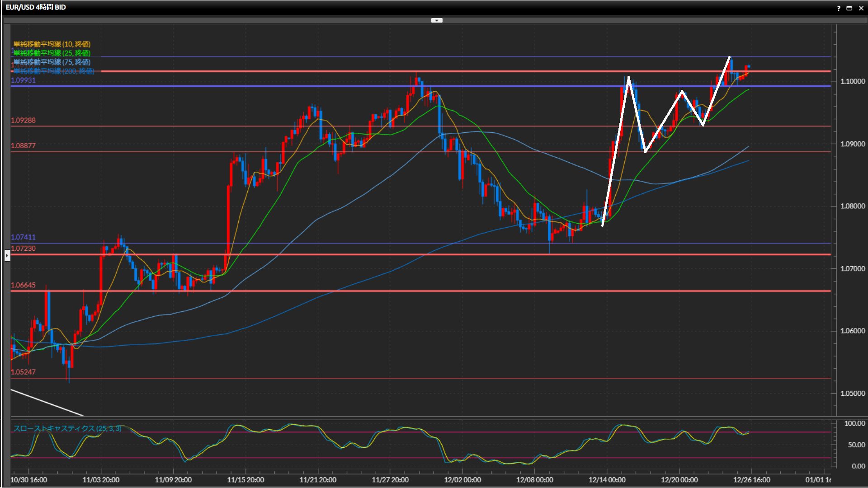Expand the hidden toolbar at top center
This screenshot has width=868, height=488.
pos(437,20)
